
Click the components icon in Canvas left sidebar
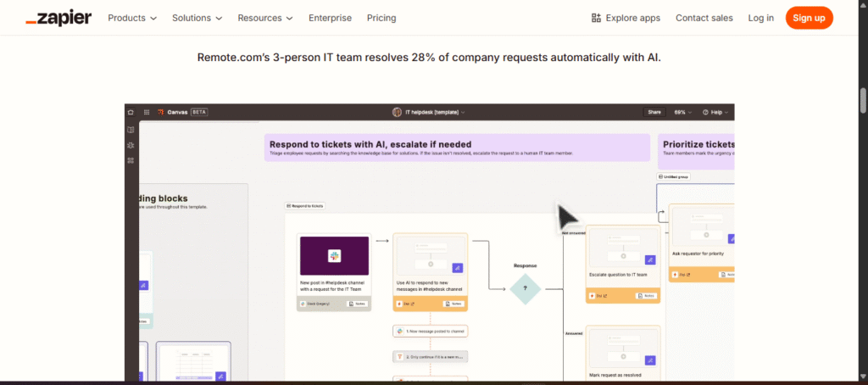[131, 160]
